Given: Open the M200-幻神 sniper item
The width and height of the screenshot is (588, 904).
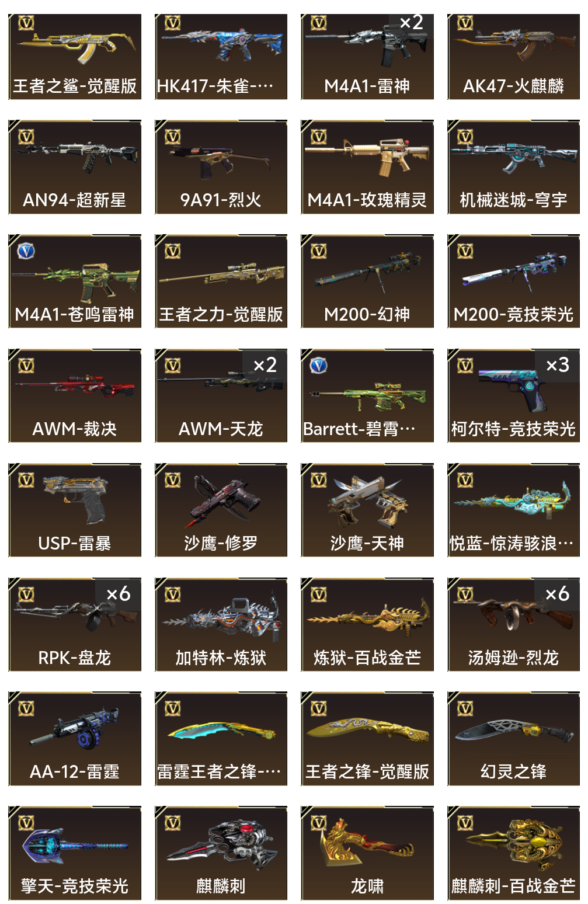Looking at the screenshot, I should coord(367,281).
